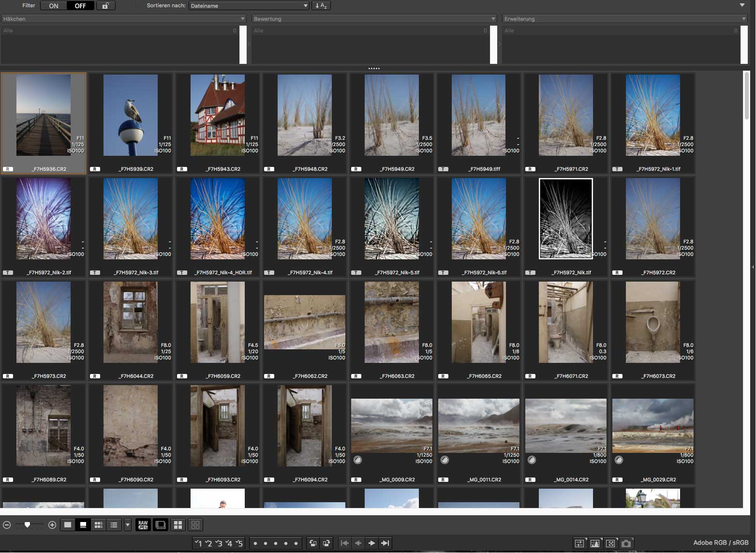
Task: Open the Bewertung filter dropdown
Action: pos(374,19)
